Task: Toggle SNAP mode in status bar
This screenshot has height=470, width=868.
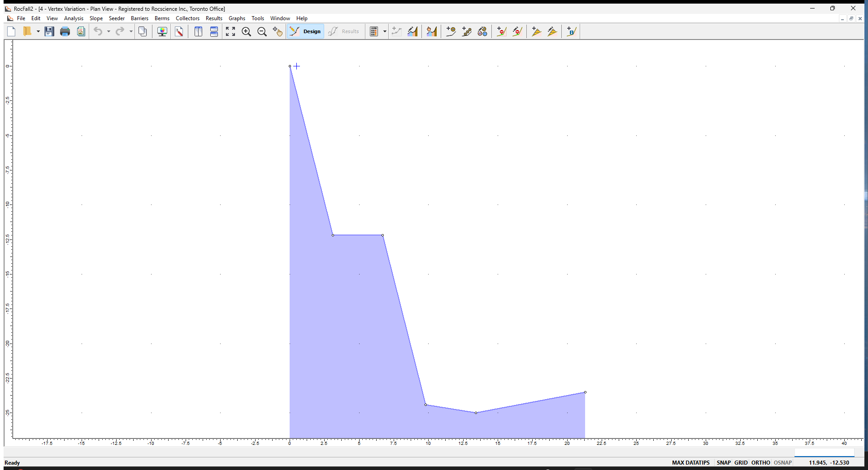Action: [723, 462]
